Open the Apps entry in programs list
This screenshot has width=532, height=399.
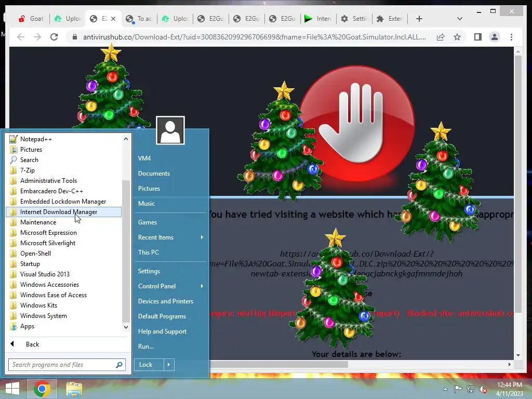click(x=64, y=326)
